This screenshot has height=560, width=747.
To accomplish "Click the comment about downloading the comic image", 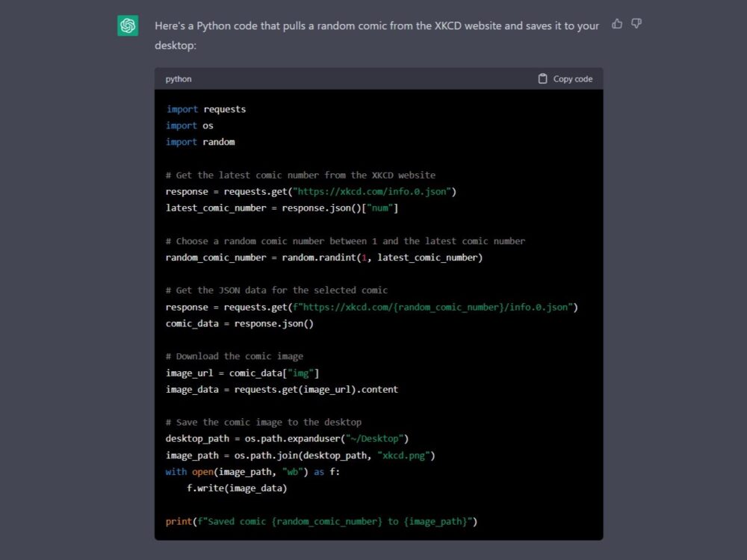I will point(232,355).
